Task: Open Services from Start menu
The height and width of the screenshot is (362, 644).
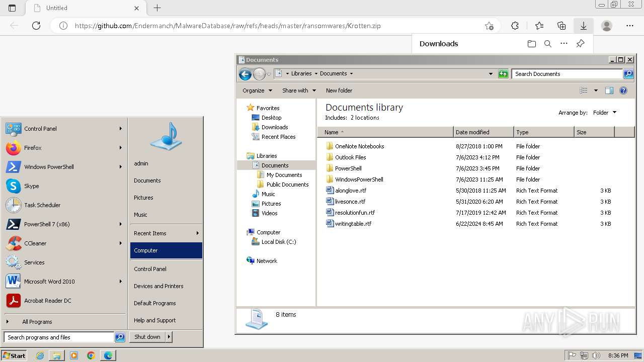Action: pyautogui.click(x=63, y=262)
